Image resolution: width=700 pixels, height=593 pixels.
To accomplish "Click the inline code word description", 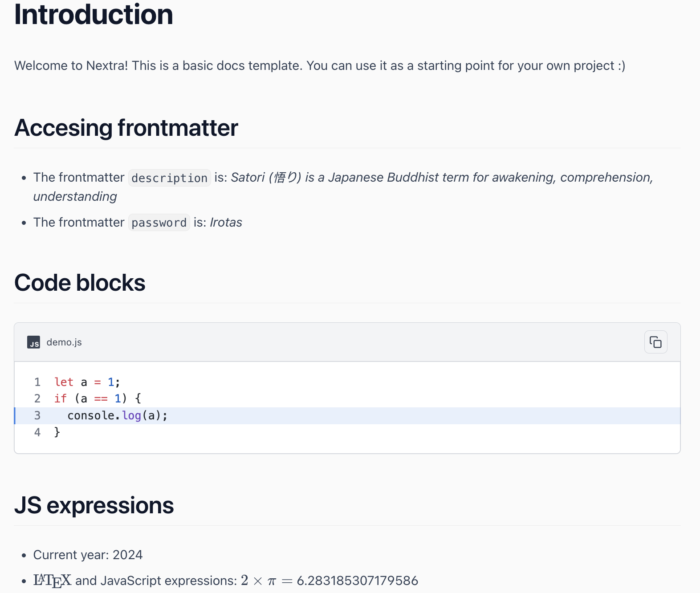I will click(x=169, y=178).
